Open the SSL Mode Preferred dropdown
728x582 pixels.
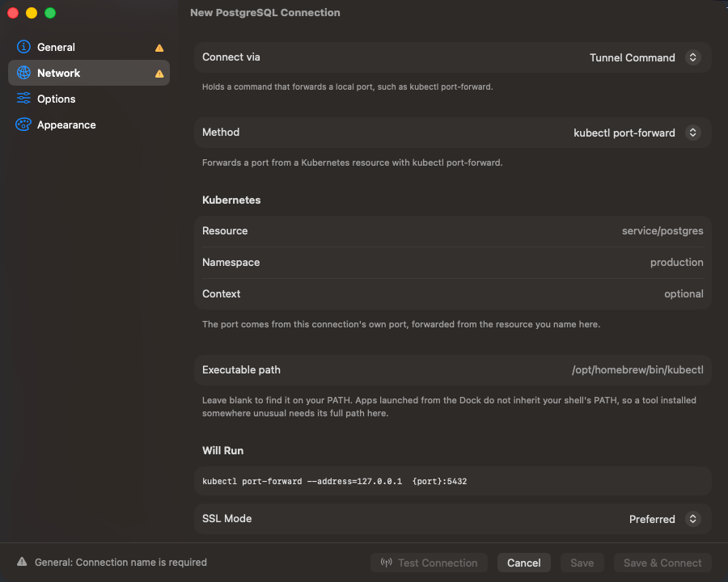coord(665,519)
